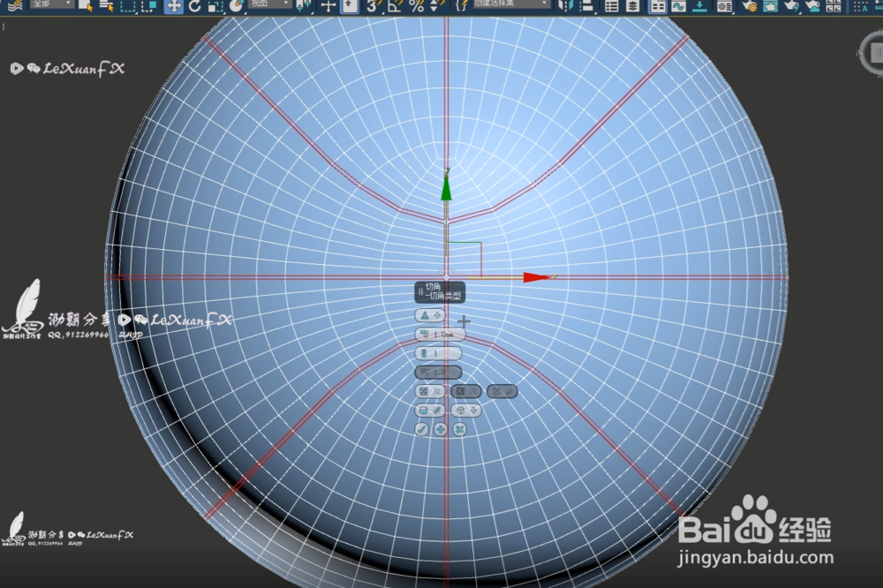
Task: Toggle the Open Chamfer checkbox in caddy
Action: [x=430, y=391]
